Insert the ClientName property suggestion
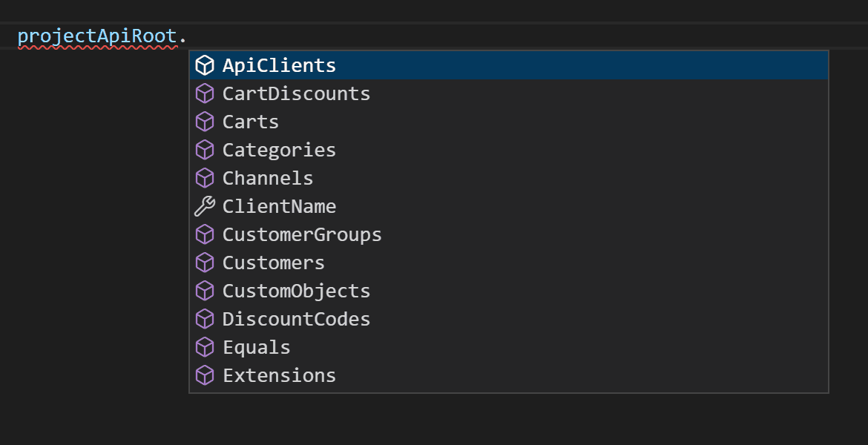 tap(279, 207)
